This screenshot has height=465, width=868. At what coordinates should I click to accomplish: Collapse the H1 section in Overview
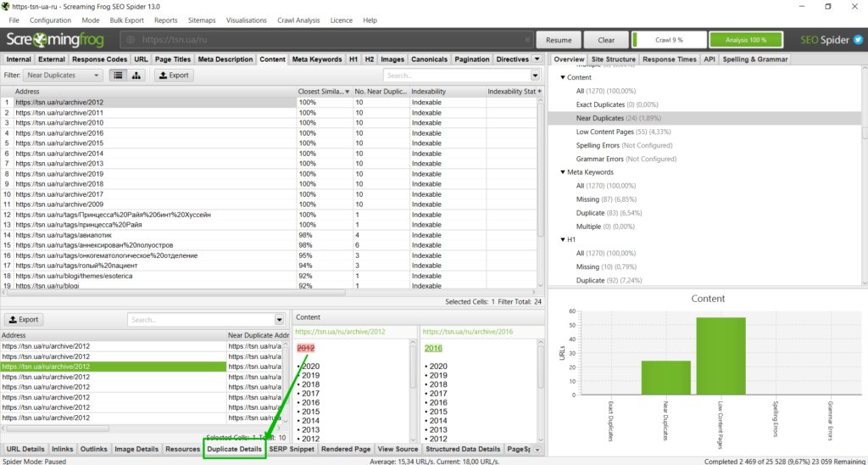click(563, 239)
